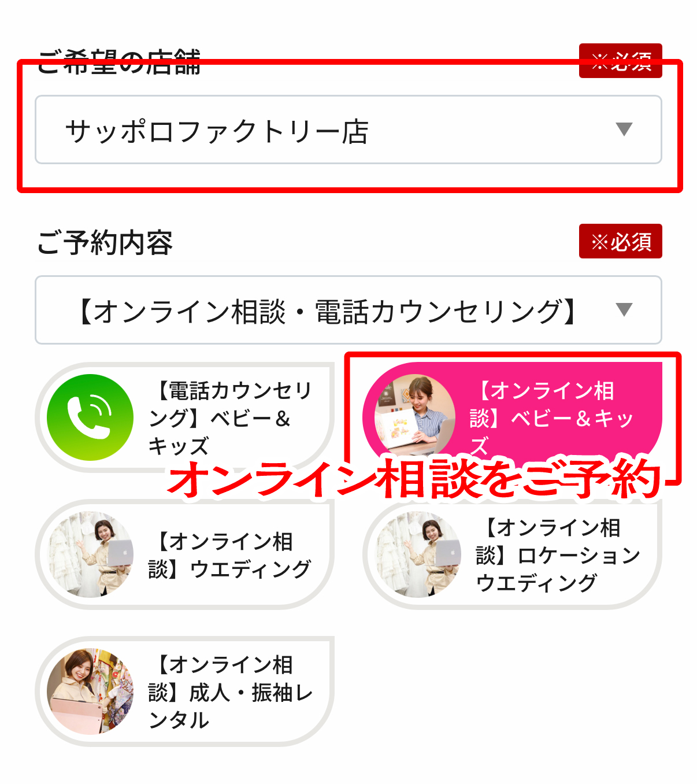
Task: Choose 【オンライン相談】成人・振袖レンタル option
Action: click(185, 691)
